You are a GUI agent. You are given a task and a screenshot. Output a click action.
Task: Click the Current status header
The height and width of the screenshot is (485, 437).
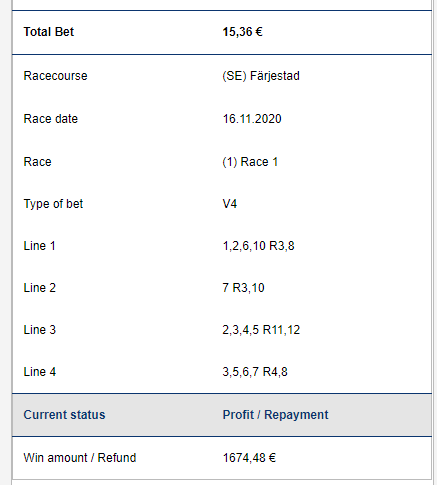[64, 415]
